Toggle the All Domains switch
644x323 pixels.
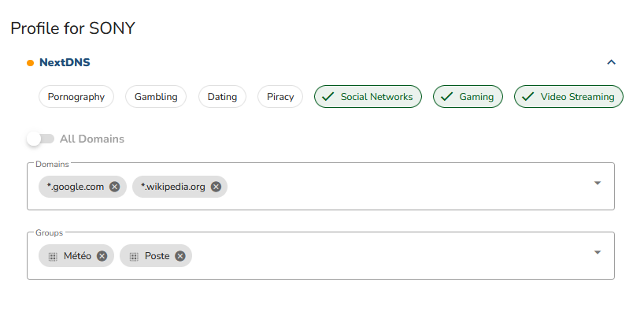point(40,139)
